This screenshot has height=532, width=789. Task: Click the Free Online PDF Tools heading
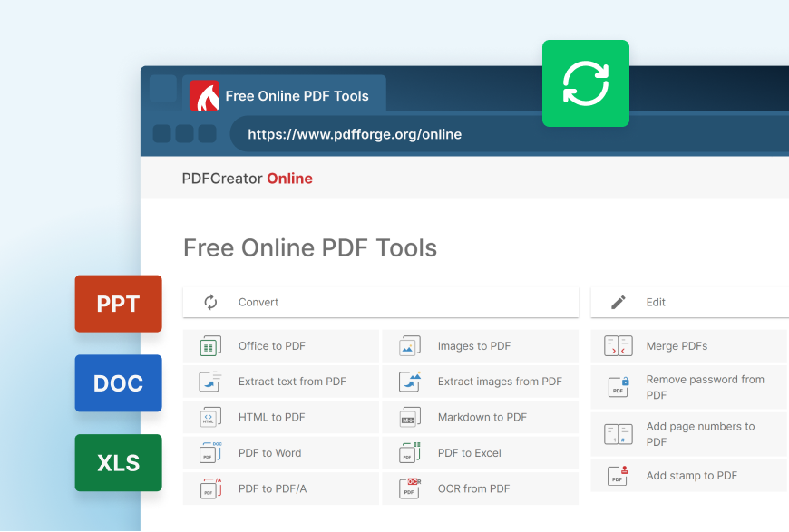click(310, 248)
